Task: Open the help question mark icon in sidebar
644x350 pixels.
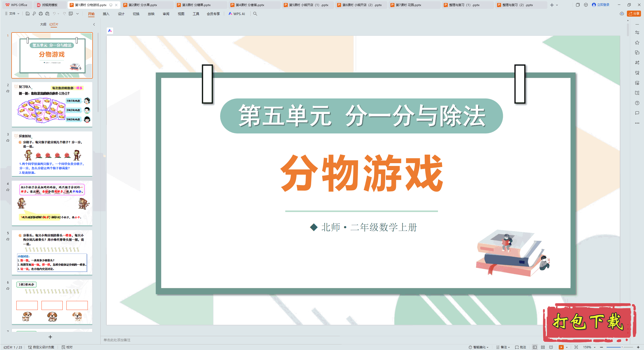Action: tap(637, 103)
